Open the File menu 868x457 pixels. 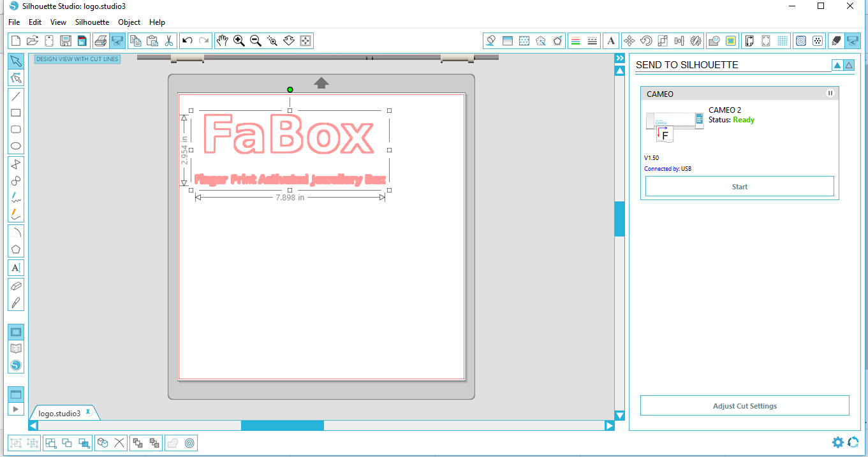tap(14, 22)
